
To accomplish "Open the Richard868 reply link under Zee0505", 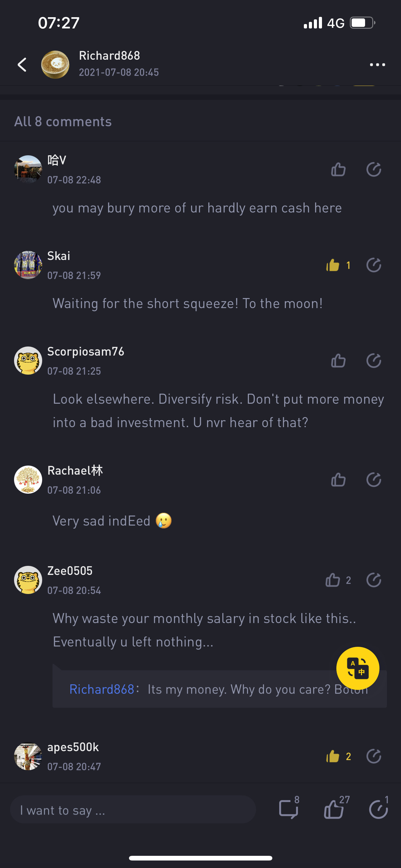I will [102, 689].
